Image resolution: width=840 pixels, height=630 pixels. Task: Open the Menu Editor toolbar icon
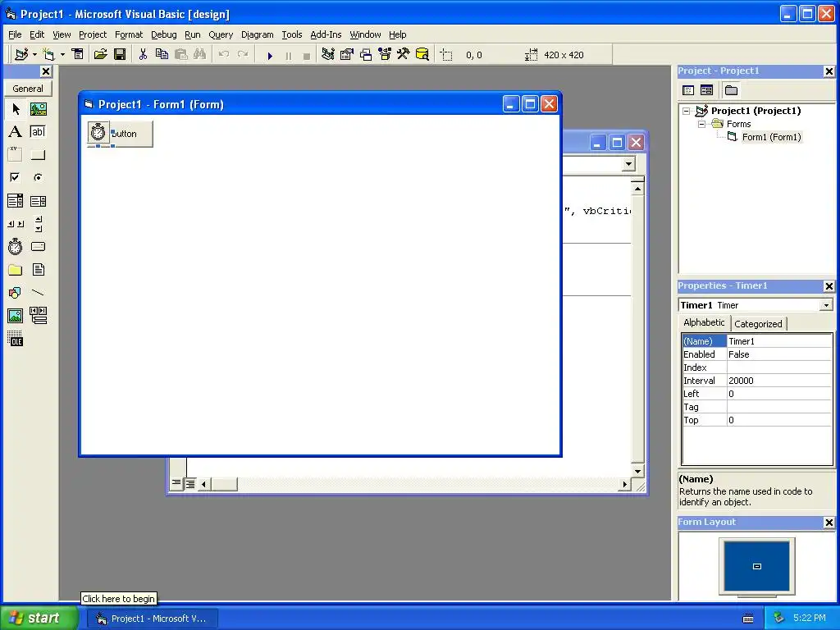coord(78,55)
